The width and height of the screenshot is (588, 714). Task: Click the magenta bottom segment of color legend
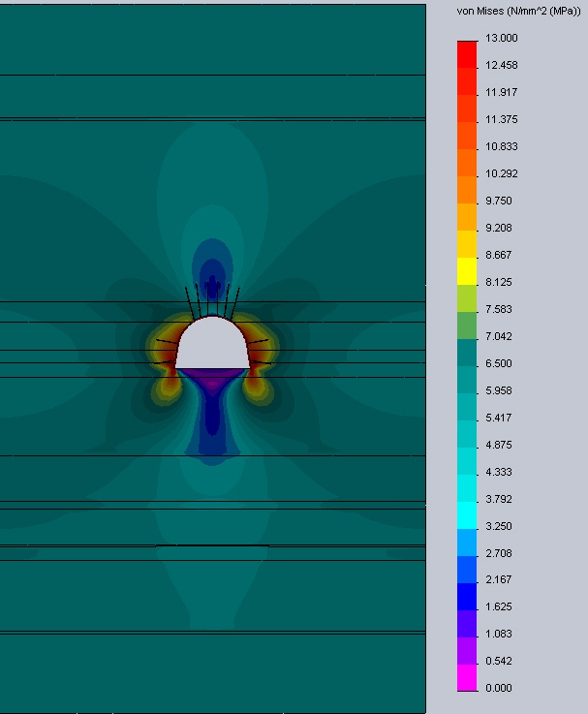click(x=467, y=678)
